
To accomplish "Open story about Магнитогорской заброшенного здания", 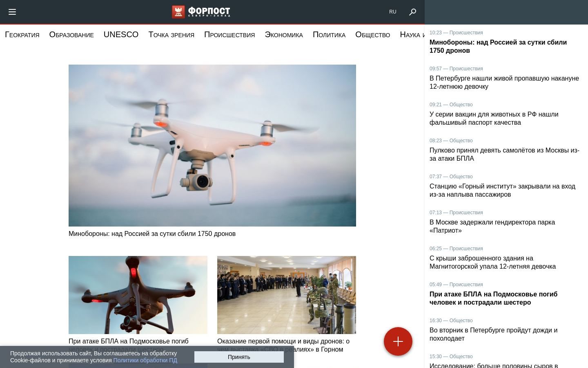I will pyautogui.click(x=492, y=263).
